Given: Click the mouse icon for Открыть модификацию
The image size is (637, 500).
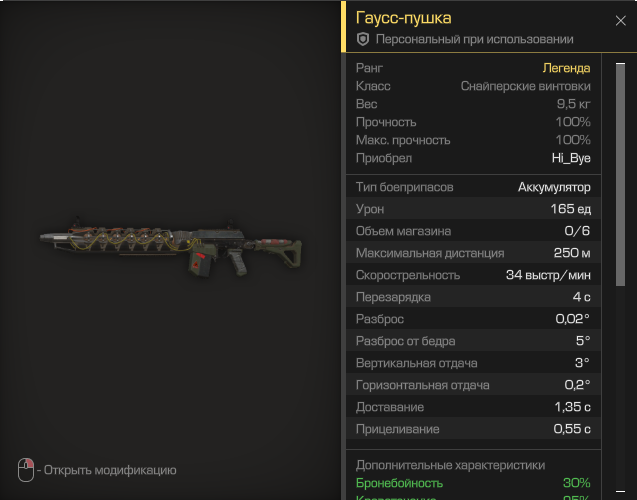Looking at the screenshot, I should 26,470.
